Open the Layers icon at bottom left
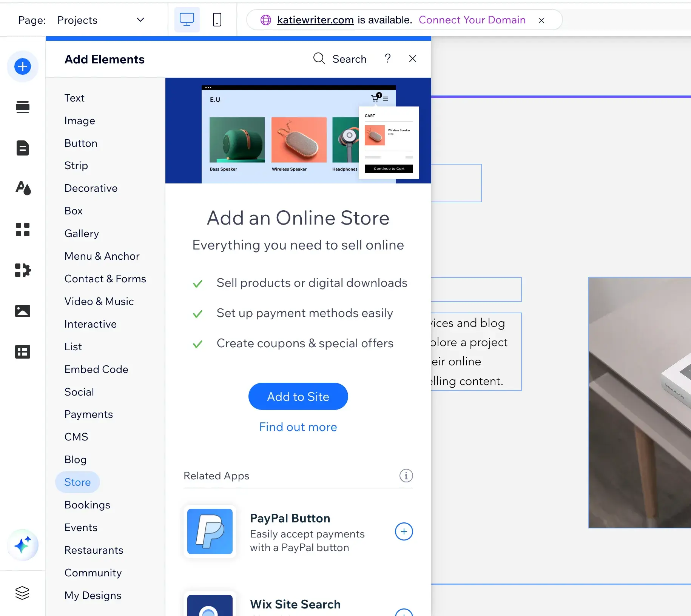The width and height of the screenshot is (691, 616). [22, 593]
